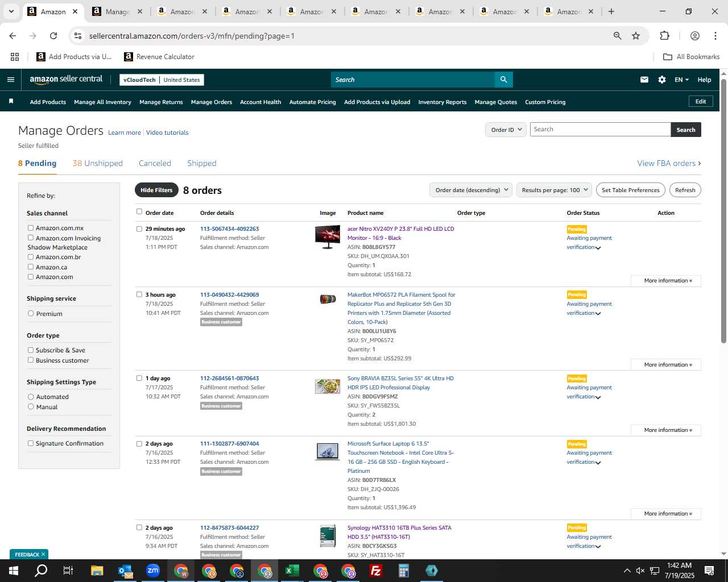Viewport: 728px width, 582px height.
Task: Open Results per page dropdown
Action: tap(554, 190)
